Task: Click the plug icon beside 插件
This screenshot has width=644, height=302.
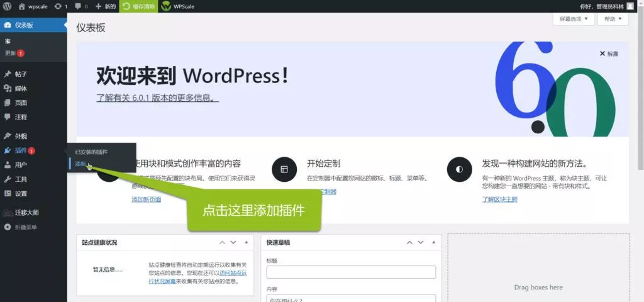Action: pos(8,150)
